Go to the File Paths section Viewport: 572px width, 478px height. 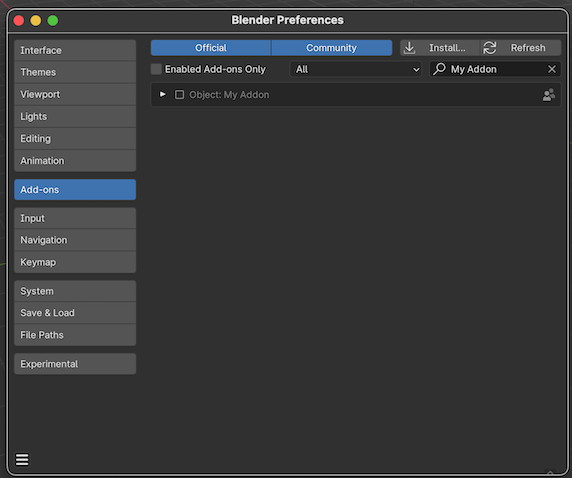pos(75,335)
